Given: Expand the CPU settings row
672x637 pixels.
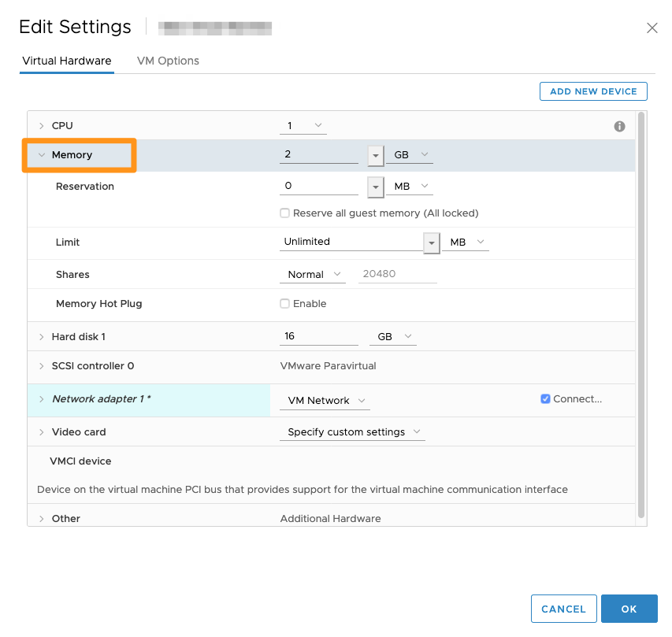Looking at the screenshot, I should [42, 126].
